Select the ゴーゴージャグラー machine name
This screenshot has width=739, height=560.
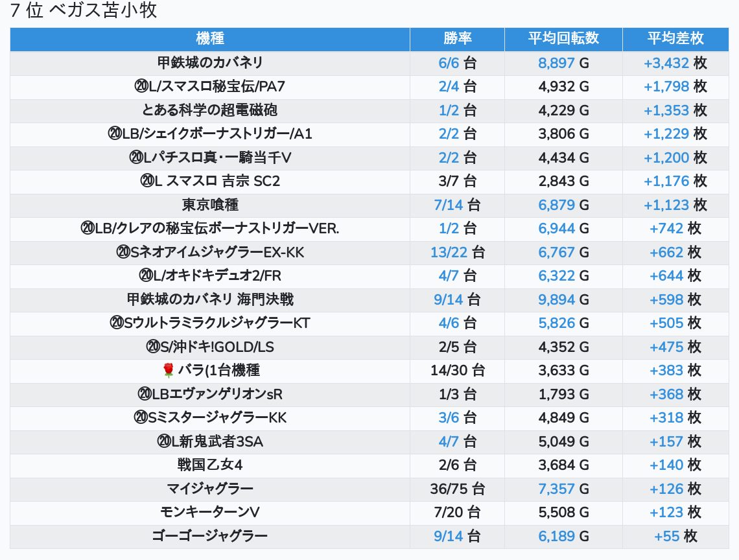click(210, 536)
